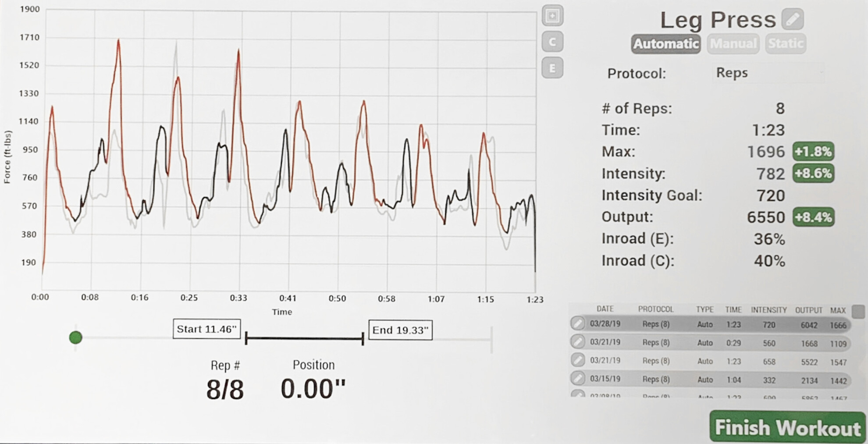Click the DATE column header
Screen dimensions: 868x444
tap(605, 309)
